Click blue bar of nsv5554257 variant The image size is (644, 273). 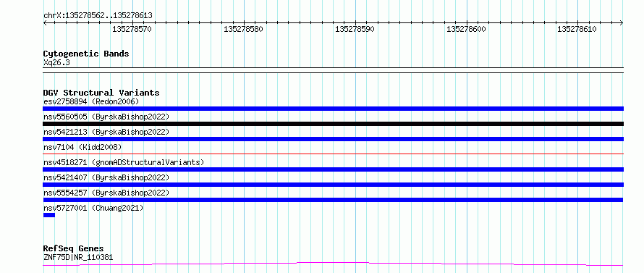[x=333, y=200]
